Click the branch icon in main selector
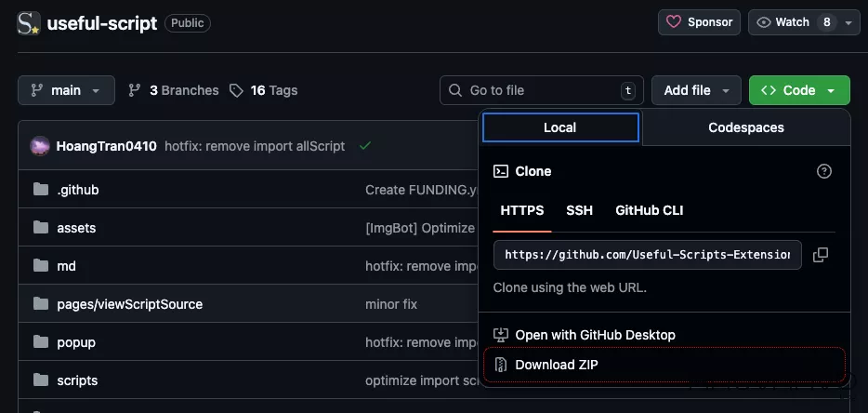This screenshot has height=413, width=868. coord(36,90)
